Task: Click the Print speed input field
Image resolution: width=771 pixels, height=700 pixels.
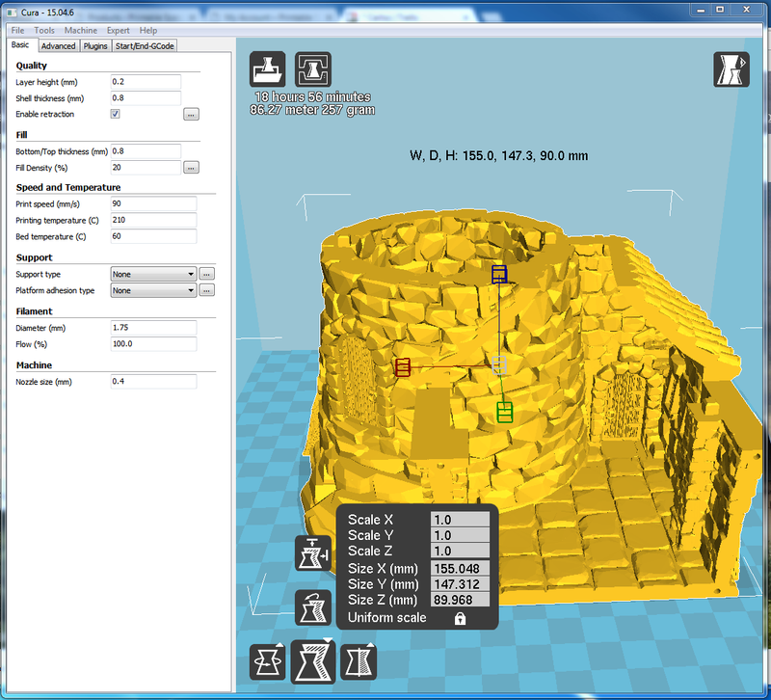Action: pos(153,203)
